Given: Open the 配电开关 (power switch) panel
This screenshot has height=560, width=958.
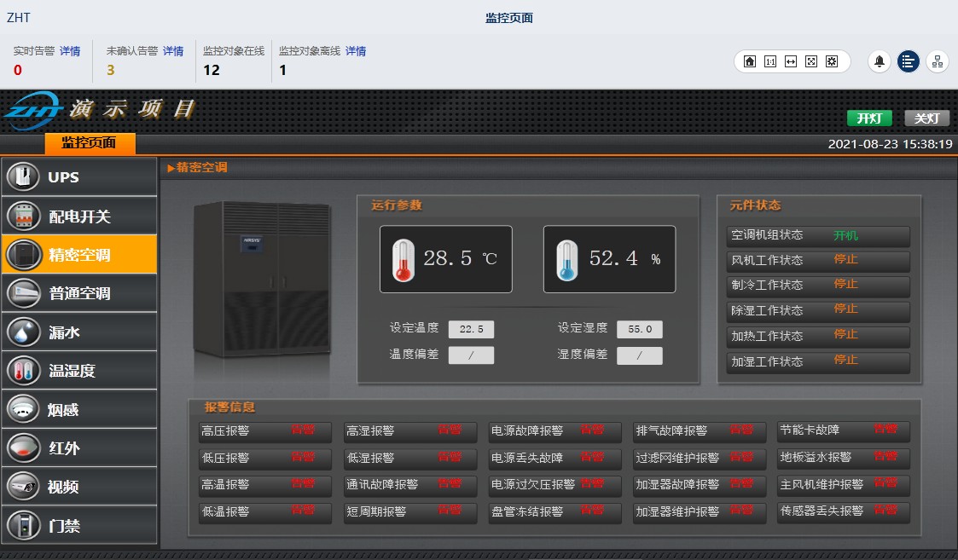Looking at the screenshot, I should [x=79, y=216].
